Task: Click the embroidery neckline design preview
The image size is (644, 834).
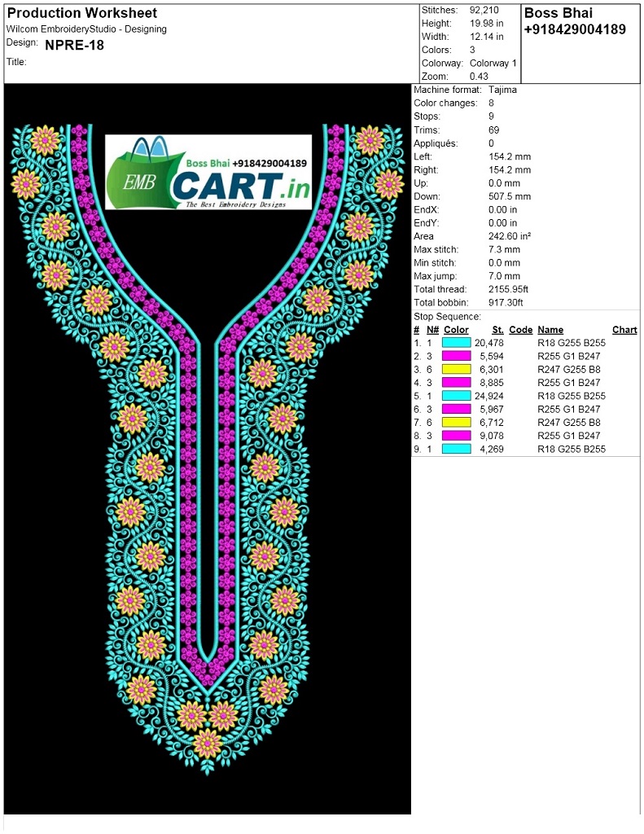Action: click(x=208, y=449)
